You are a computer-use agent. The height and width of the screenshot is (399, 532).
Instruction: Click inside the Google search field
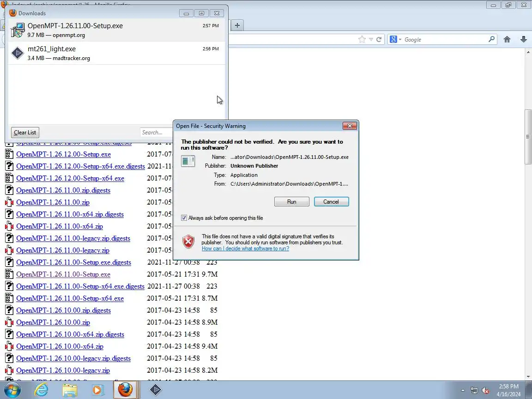[445, 39]
